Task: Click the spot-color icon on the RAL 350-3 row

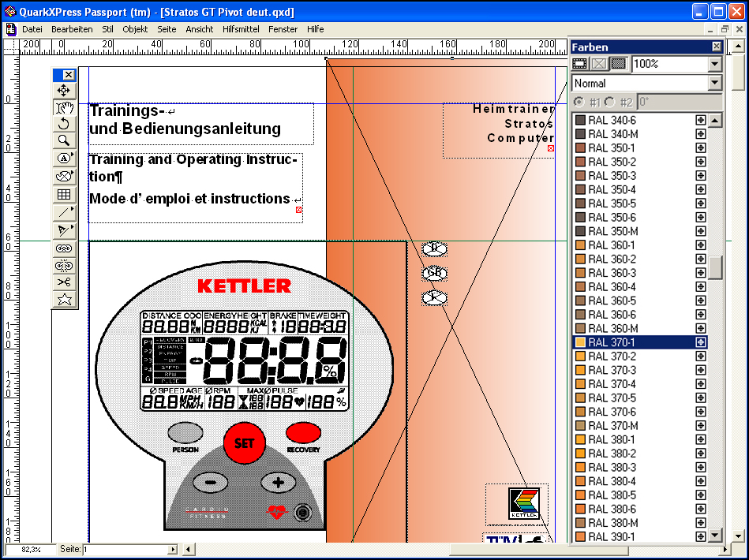Action: [700, 176]
